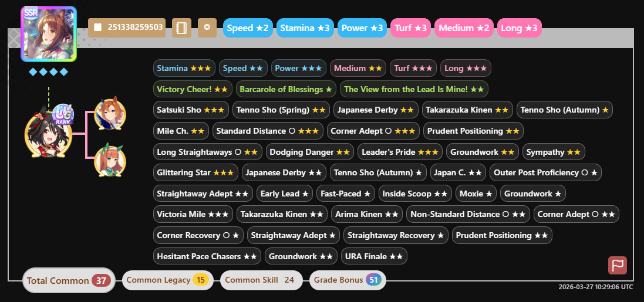Click the Barcarole of Blessings ★ chip
644x302 pixels.
pyautogui.click(x=286, y=89)
